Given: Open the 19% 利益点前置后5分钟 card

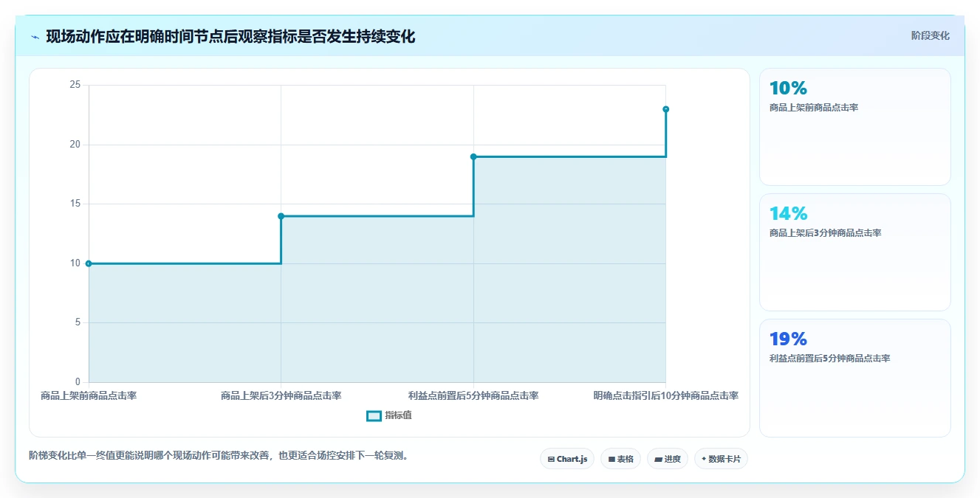Looking at the screenshot, I should pyautogui.click(x=854, y=378).
